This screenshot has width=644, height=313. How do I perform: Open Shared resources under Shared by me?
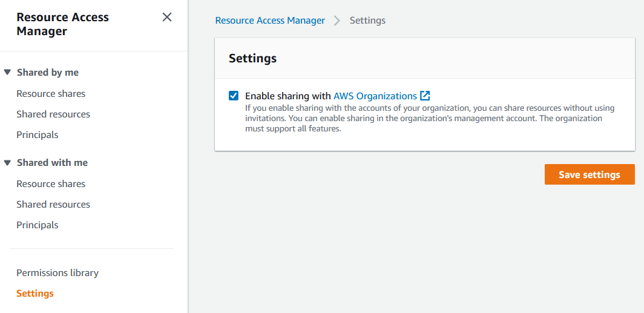tap(53, 114)
